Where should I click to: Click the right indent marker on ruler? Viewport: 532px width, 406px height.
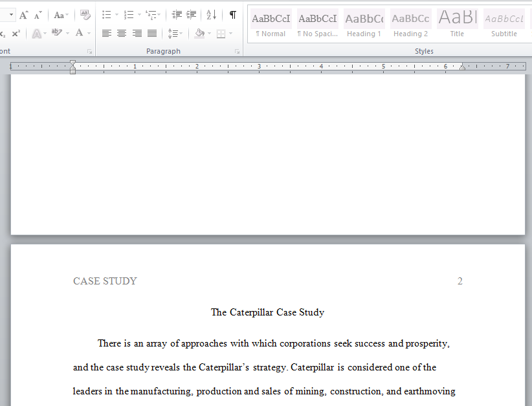point(462,67)
